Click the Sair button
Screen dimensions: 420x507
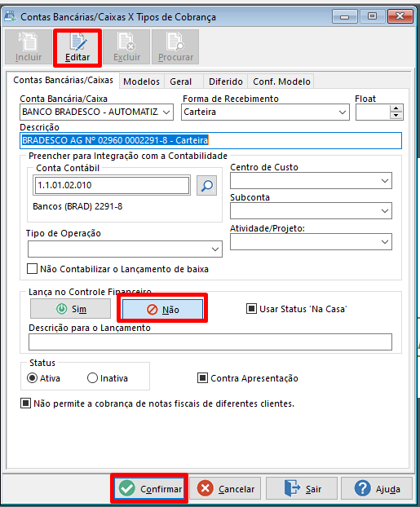point(302,488)
